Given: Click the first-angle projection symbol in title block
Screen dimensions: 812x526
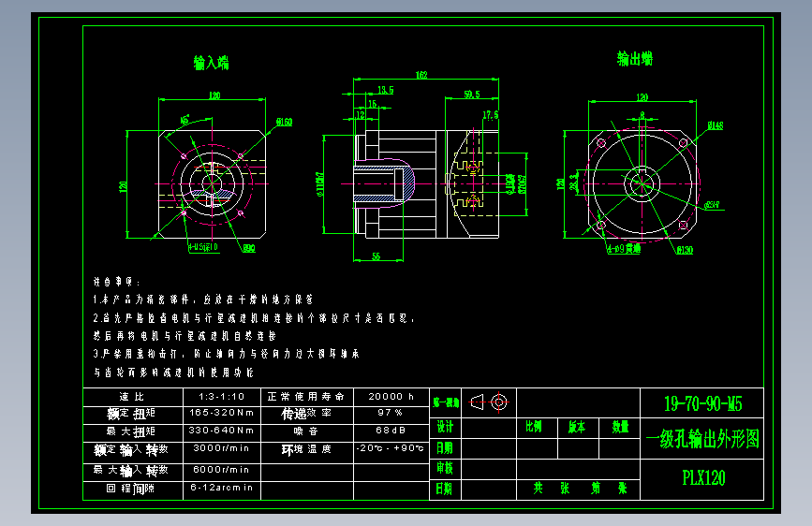Looking at the screenshot, I should pyautogui.click(x=489, y=402).
